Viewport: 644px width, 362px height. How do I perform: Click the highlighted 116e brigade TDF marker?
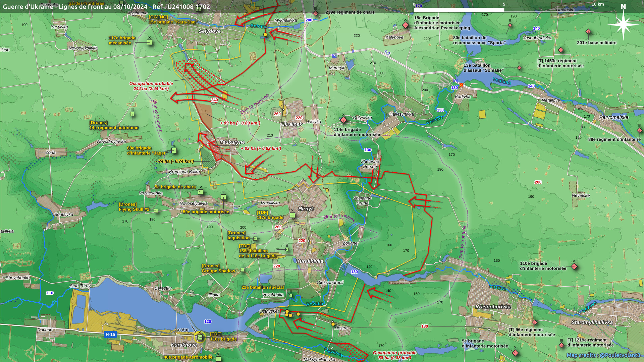(x=200, y=337)
